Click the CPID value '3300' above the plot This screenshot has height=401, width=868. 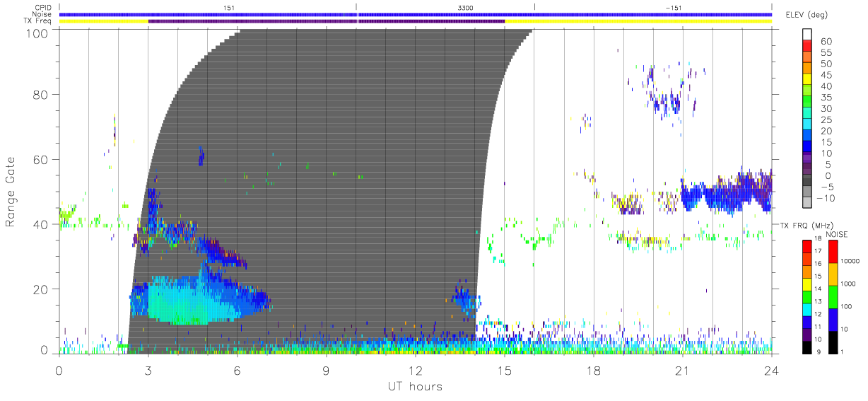(466, 7)
